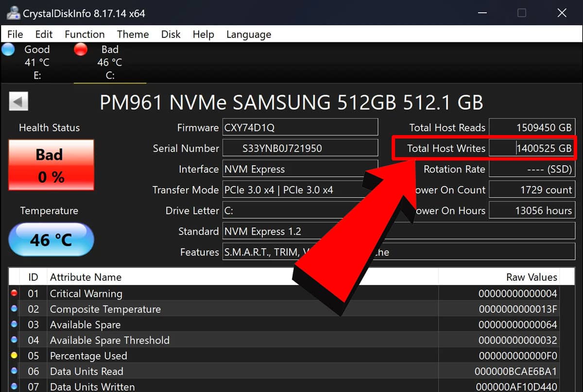Click the red Bad health status indicator
The height and width of the screenshot is (392, 583).
click(51, 165)
